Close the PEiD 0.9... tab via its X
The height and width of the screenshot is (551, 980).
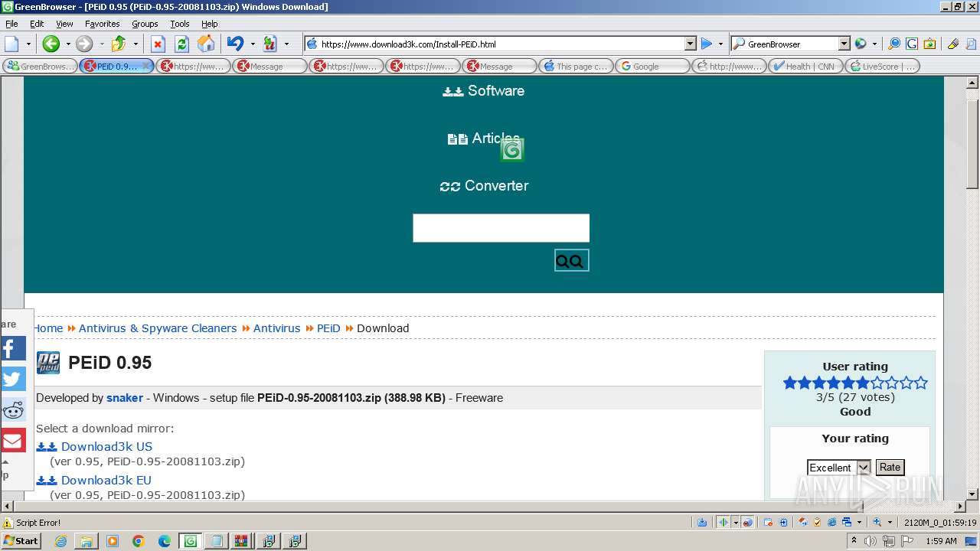(x=147, y=66)
